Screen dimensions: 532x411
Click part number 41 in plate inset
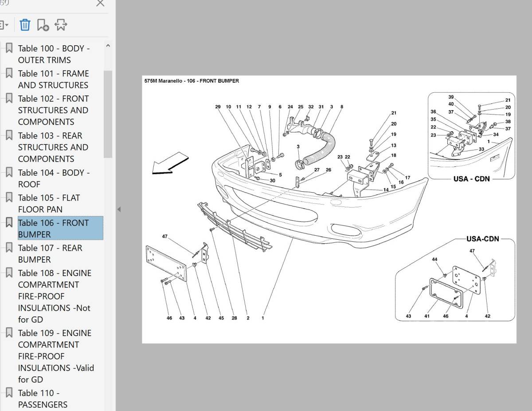click(x=427, y=316)
